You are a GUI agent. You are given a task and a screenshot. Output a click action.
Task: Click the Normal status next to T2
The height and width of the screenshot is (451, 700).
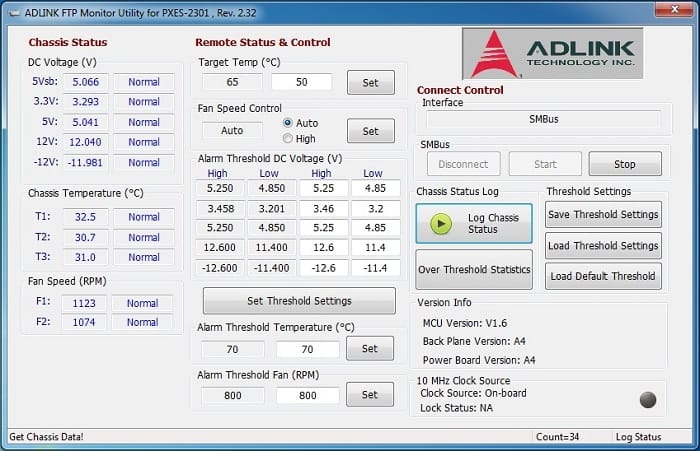click(x=144, y=237)
